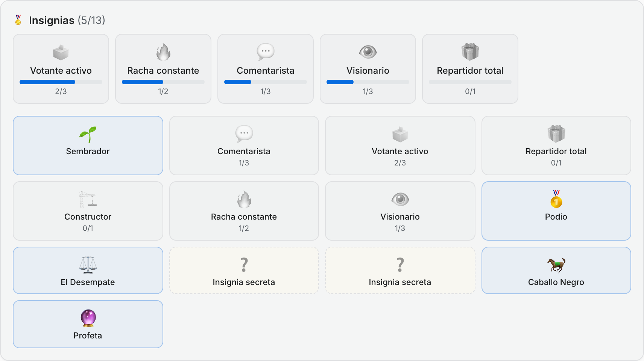
Task: Click the flame icon in top Racha constante card
Action: coord(163,52)
